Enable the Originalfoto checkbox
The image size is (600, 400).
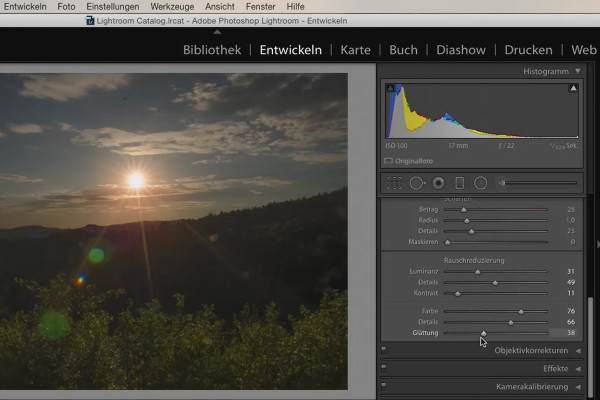click(388, 161)
